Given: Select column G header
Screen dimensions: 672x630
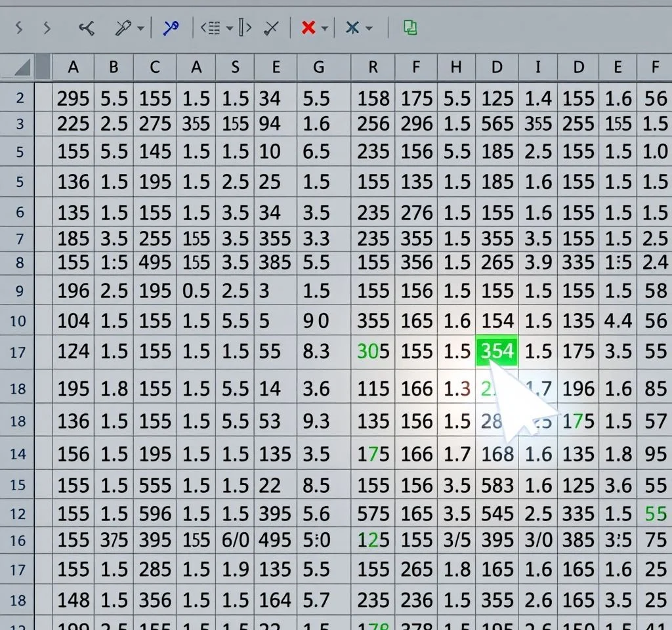Looking at the screenshot, I should 319,67.
